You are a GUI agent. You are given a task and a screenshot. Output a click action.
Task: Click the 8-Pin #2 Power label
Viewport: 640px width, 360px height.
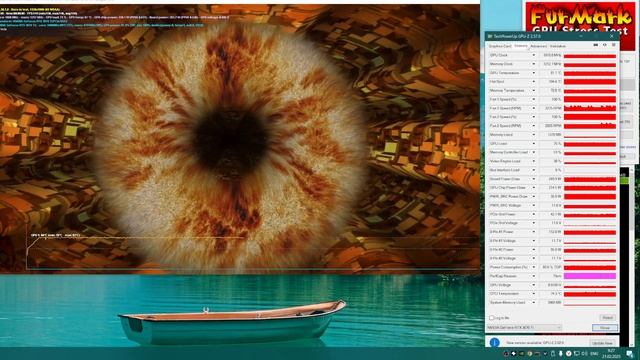502,250
